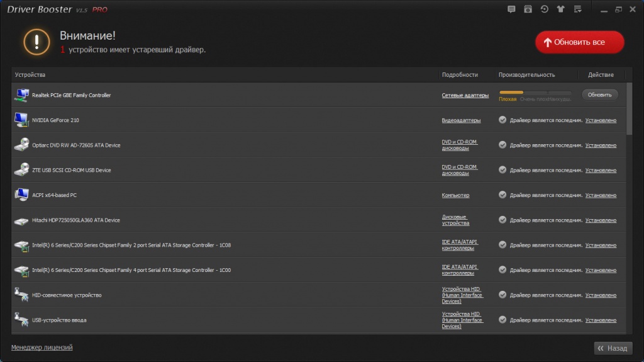Select the ACPI x64-based PC name
This screenshot has height=362, width=644.
[54, 195]
